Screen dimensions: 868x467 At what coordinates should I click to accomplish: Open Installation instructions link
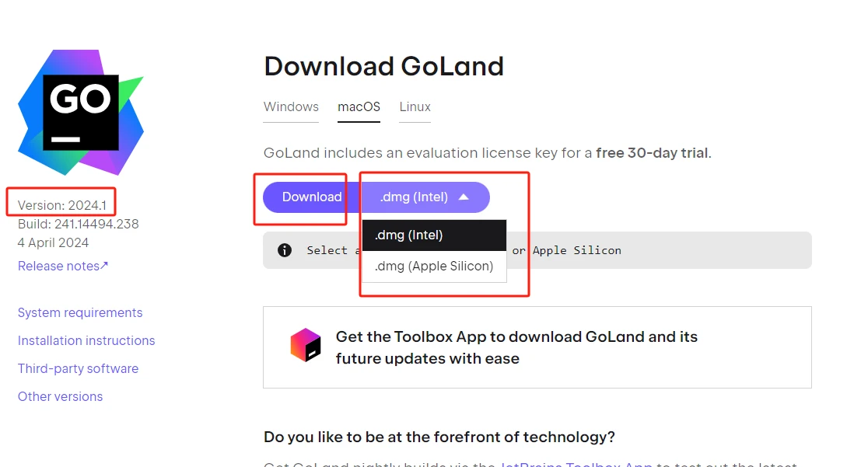point(86,341)
